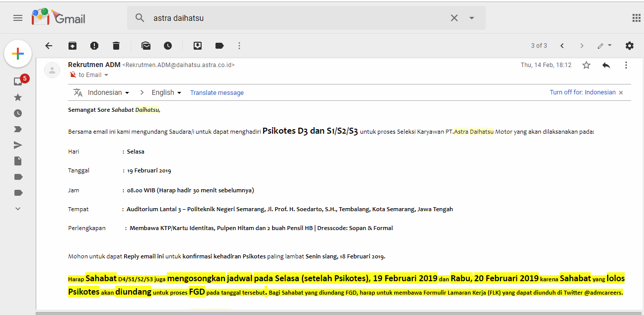Click the sender name Rekrutmen ADM
The height and width of the screenshot is (315, 644).
pos(94,65)
